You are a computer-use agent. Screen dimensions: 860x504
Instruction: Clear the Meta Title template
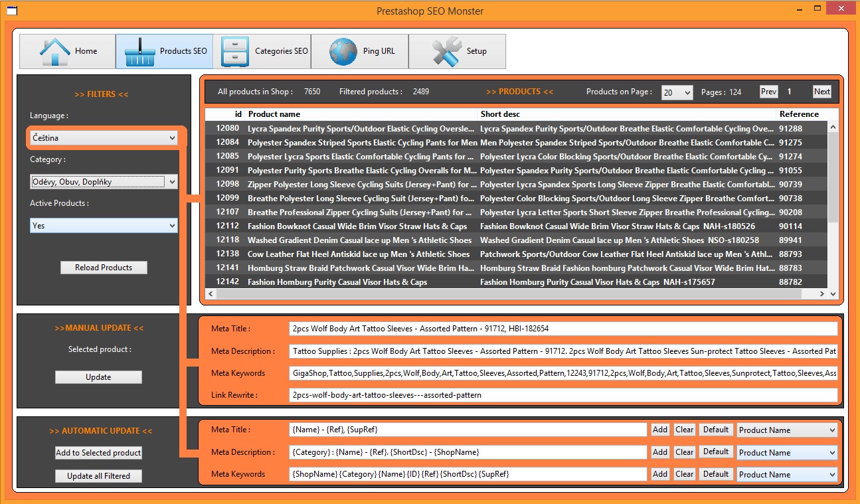point(685,430)
